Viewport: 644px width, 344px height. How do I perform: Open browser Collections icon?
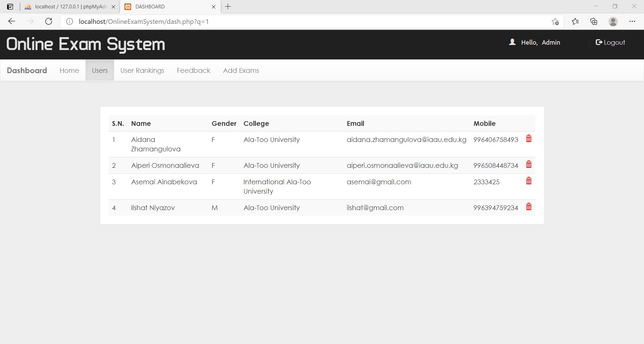point(594,21)
